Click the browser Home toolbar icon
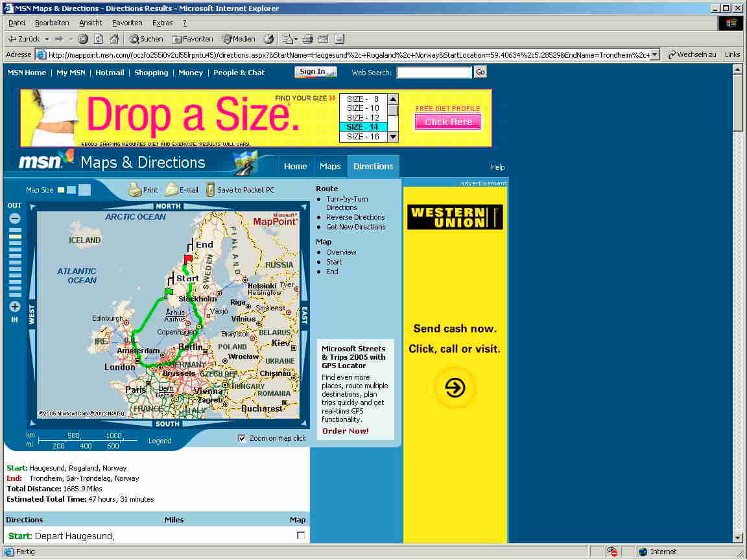Image resolution: width=747 pixels, height=560 pixels. (114, 39)
